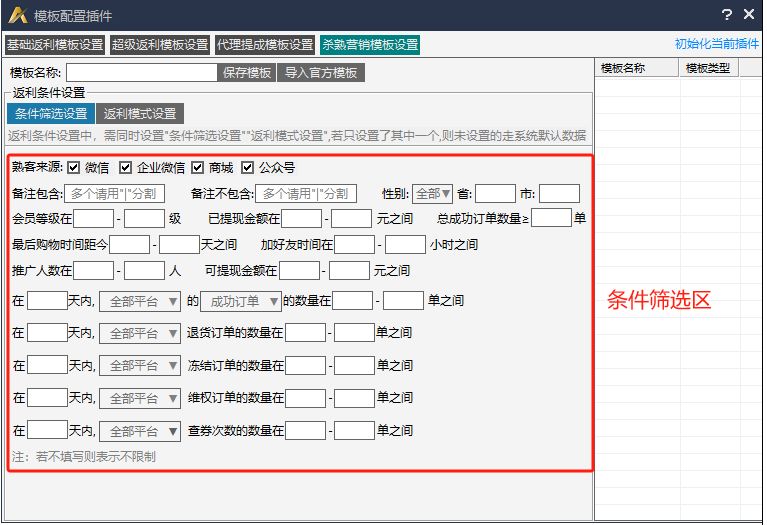Click the 可提现金额 minimum field
The image size is (767, 525).
[299, 270]
